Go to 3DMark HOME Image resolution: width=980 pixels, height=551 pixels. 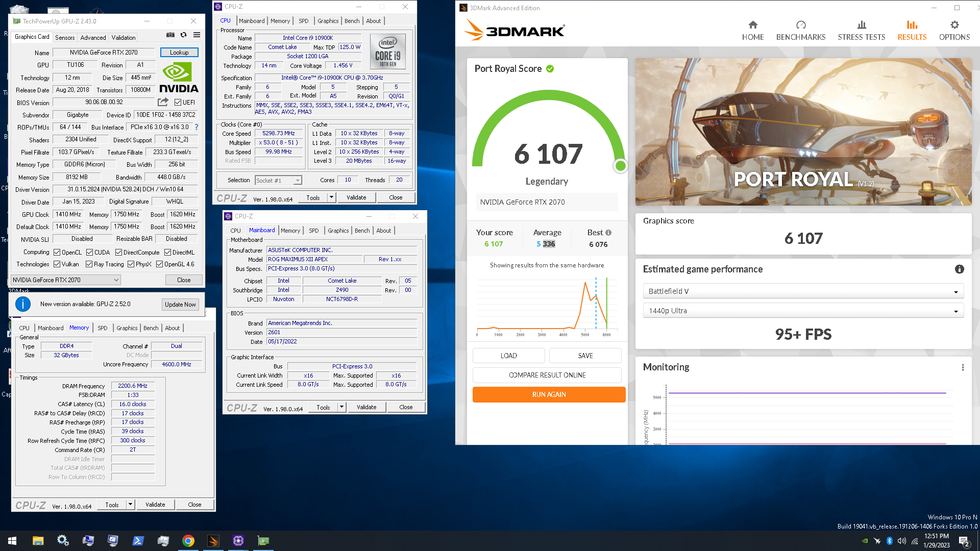point(753,31)
